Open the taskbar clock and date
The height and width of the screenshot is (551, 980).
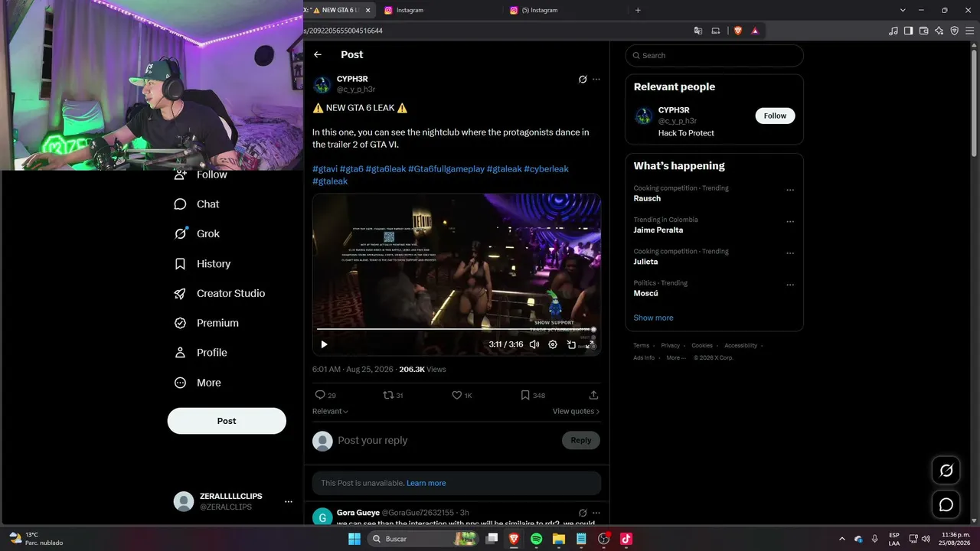[955, 539]
